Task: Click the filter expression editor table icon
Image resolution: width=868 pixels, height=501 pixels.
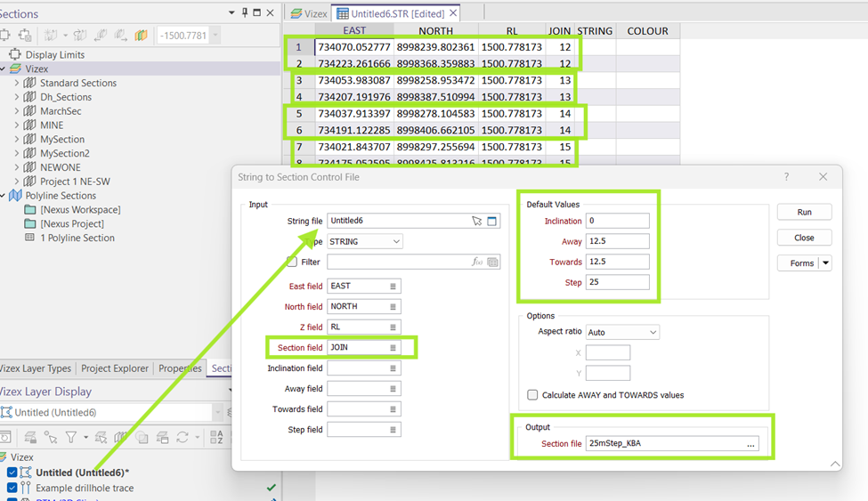Action: point(492,262)
